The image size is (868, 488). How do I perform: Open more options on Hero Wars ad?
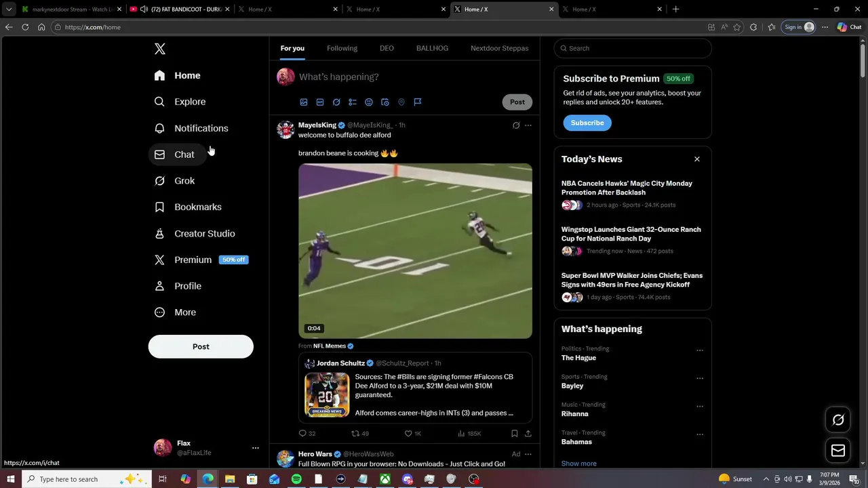528,454
